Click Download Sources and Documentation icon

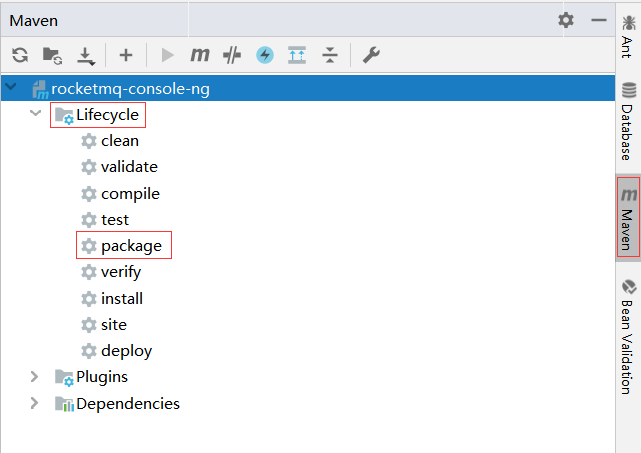point(86,56)
